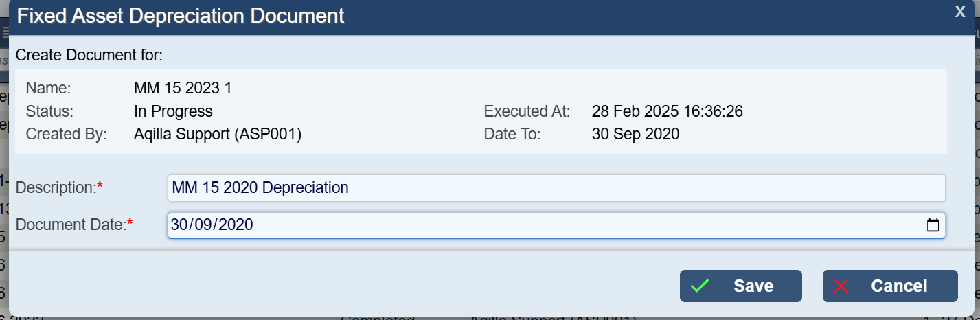The image size is (980, 320).
Task: Click the red X icon on Cancel
Action: (x=841, y=286)
